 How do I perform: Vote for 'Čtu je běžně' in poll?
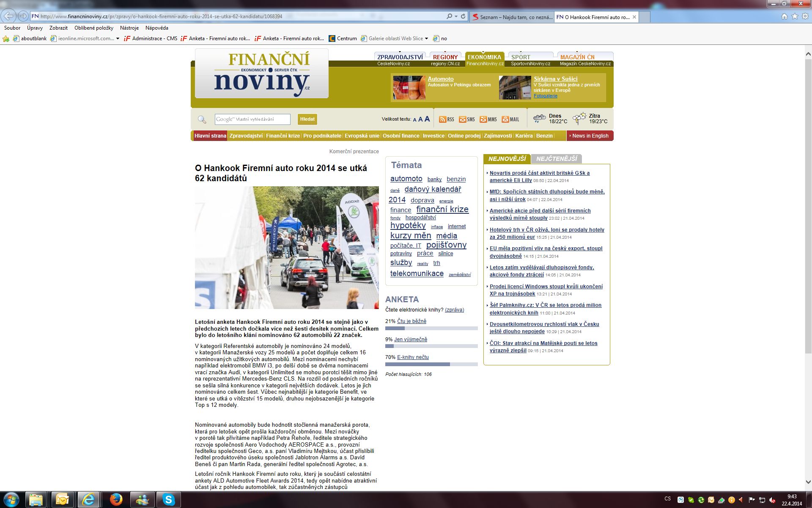pos(412,321)
